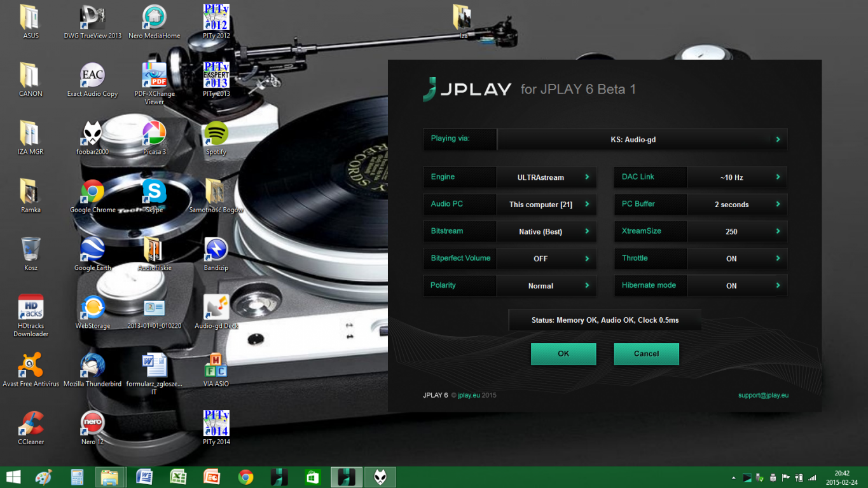Open Skype from the desktop

coord(154,196)
